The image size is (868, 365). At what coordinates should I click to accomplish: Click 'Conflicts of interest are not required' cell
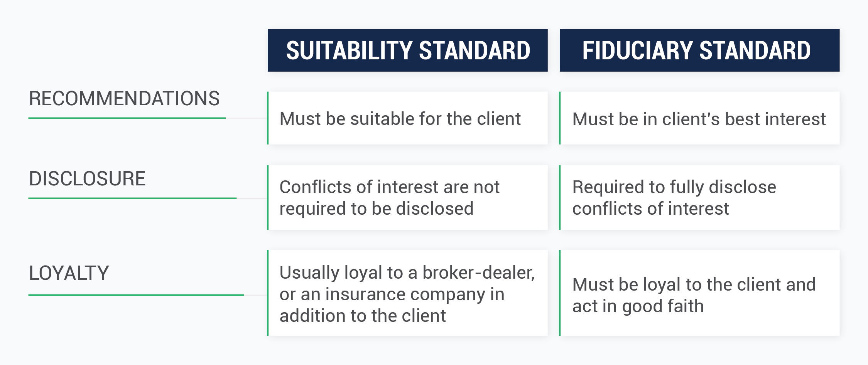[x=407, y=198]
